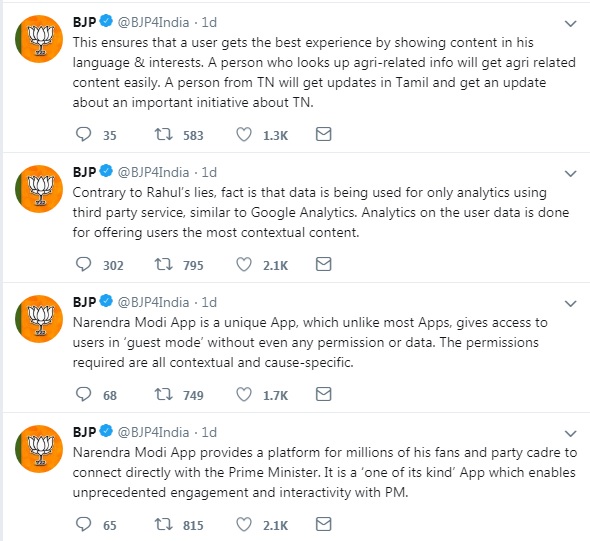The height and width of the screenshot is (541, 590).
Task: Like the 'Contrary to Rahul's lies' tweet
Action: pyautogui.click(x=244, y=264)
